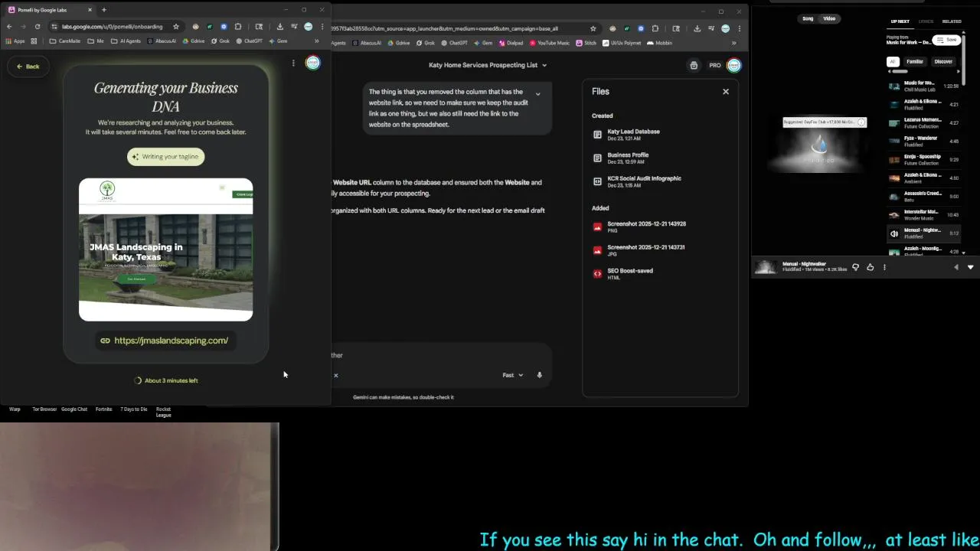The image size is (980, 551).
Task: Save the current playlist queue
Action: click(x=947, y=40)
